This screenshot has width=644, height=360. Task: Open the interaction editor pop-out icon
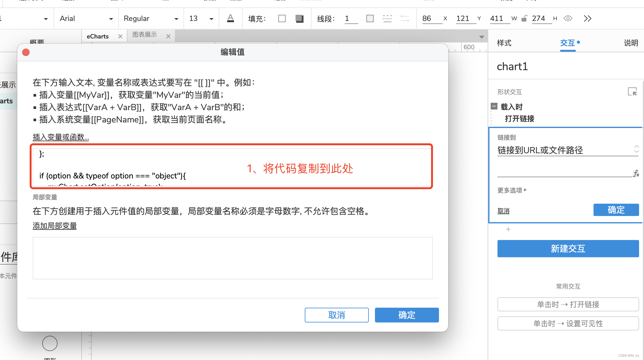pos(632,92)
